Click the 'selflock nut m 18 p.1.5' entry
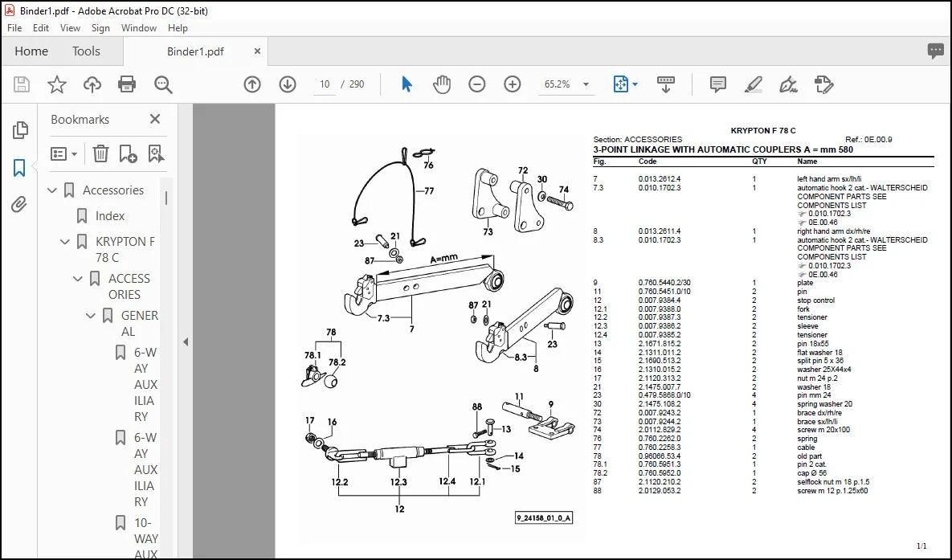The height and width of the screenshot is (560, 952). click(x=833, y=481)
